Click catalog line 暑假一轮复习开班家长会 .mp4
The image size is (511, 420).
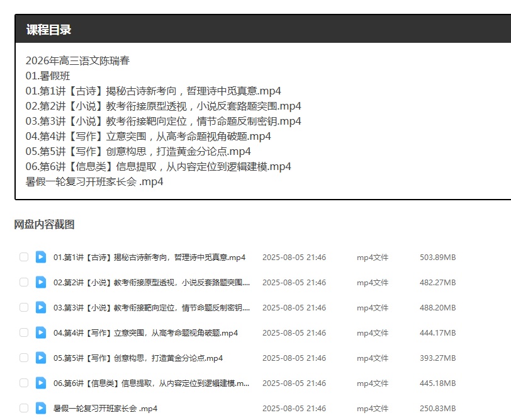click(x=94, y=181)
